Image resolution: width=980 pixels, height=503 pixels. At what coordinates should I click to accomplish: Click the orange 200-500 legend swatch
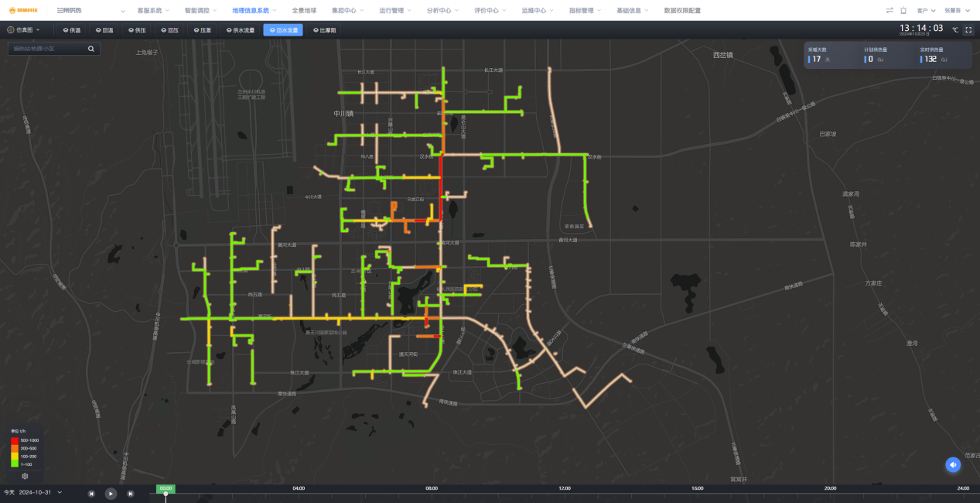[x=15, y=448]
